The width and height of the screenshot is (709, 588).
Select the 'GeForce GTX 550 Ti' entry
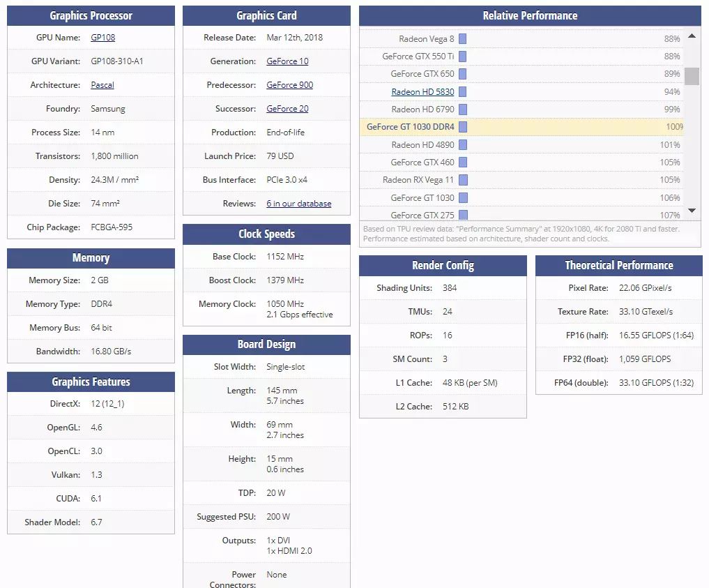(418, 56)
